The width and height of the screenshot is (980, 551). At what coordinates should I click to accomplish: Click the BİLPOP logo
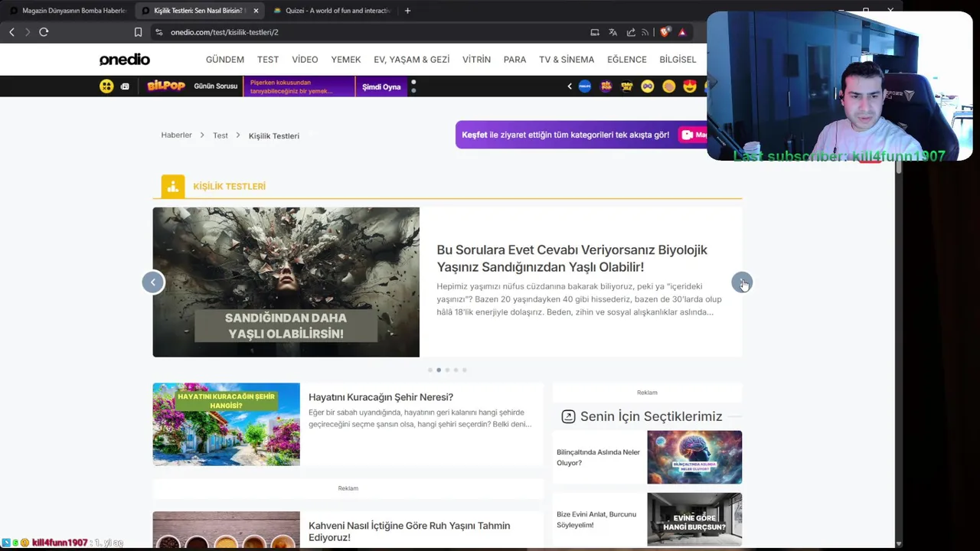pos(166,86)
